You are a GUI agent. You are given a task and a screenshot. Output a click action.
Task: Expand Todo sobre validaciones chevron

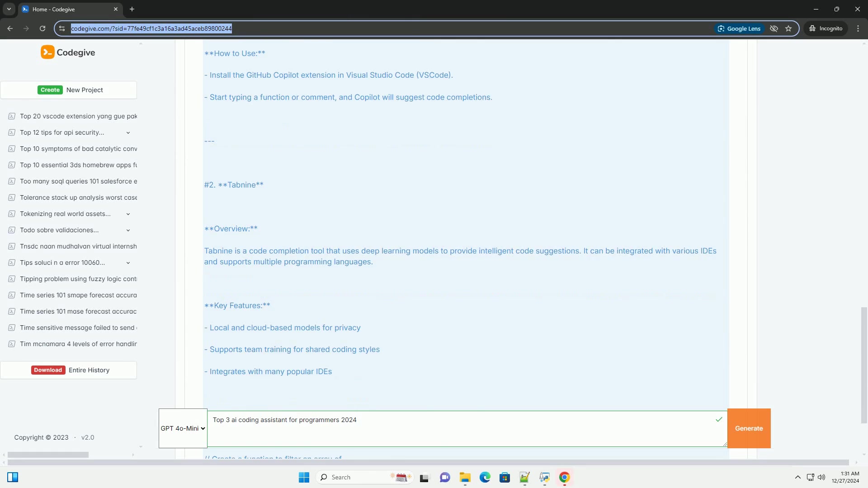pos(128,230)
